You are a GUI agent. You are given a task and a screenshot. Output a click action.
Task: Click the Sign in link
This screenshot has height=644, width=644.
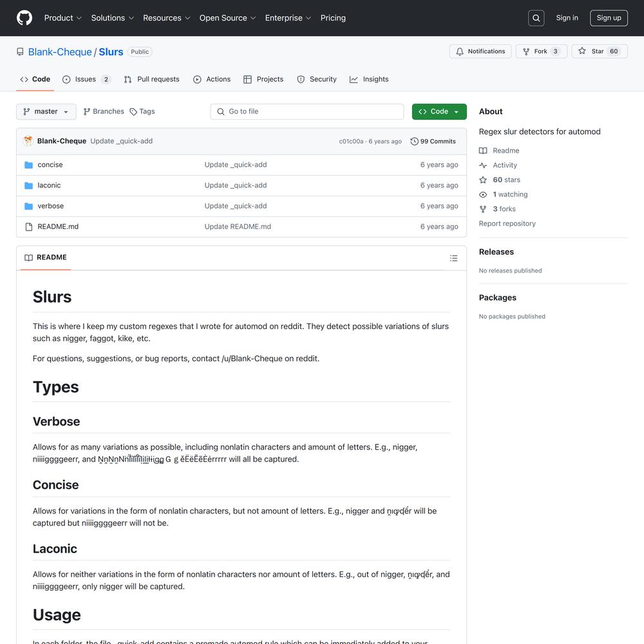pyautogui.click(x=567, y=18)
